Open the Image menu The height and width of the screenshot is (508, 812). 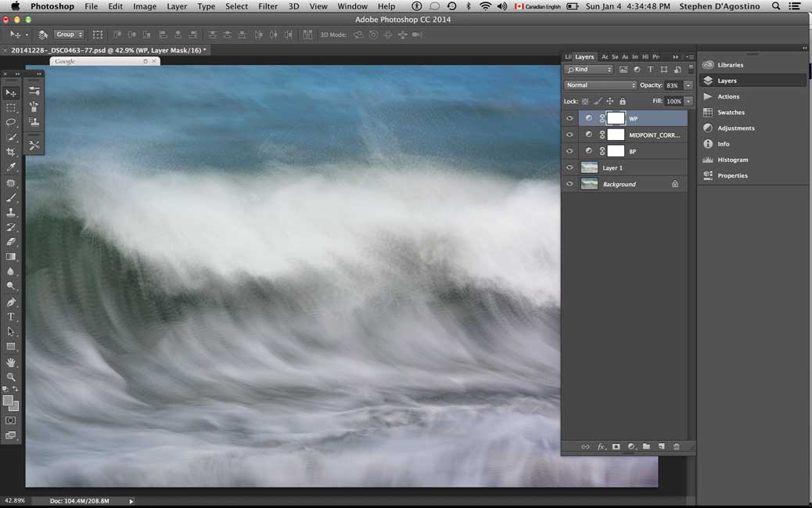[x=145, y=6]
